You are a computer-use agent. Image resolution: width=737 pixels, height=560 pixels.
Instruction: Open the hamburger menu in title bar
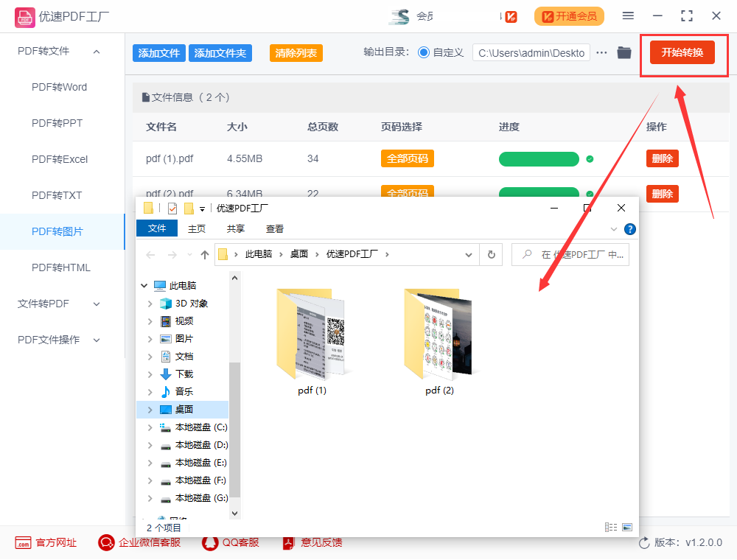628,16
